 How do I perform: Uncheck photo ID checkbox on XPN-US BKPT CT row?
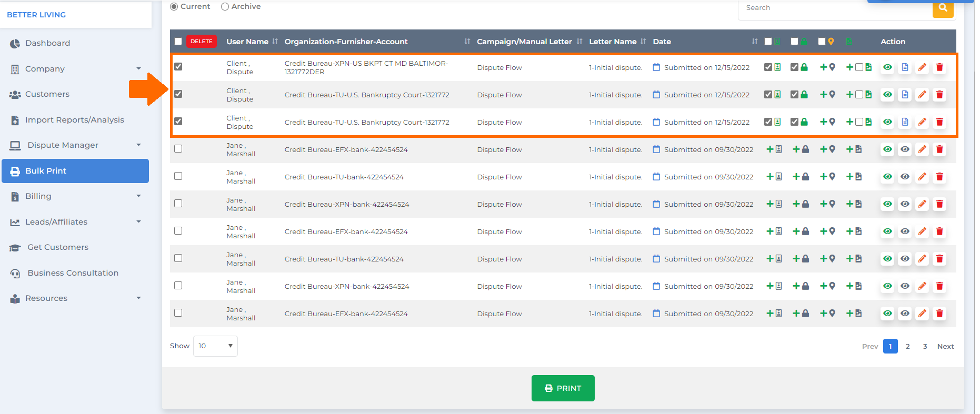click(768, 67)
